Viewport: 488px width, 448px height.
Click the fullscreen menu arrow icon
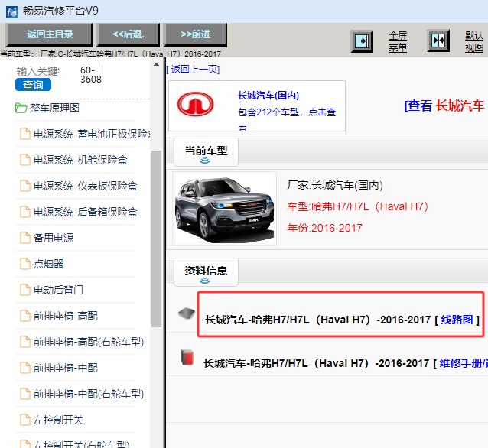pos(362,41)
